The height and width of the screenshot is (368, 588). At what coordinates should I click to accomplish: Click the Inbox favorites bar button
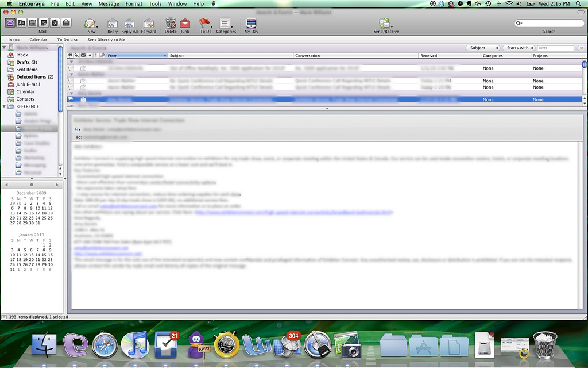pyautogui.click(x=14, y=40)
